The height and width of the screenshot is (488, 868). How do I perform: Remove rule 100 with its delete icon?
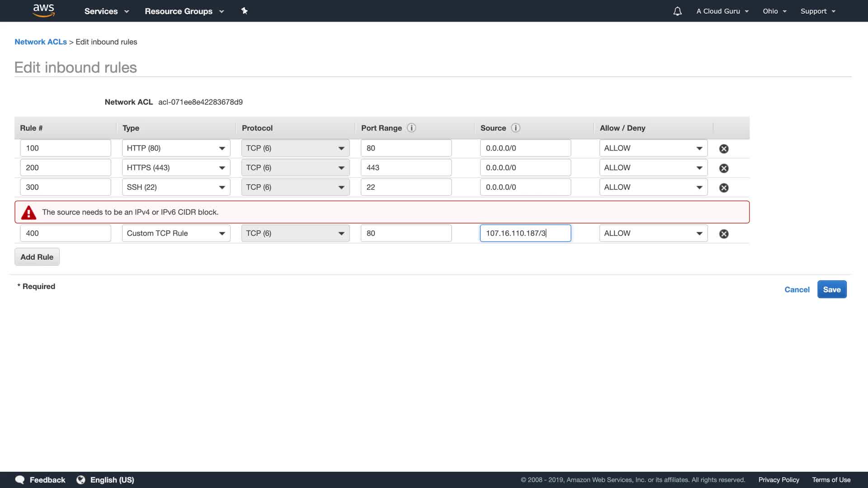724,149
